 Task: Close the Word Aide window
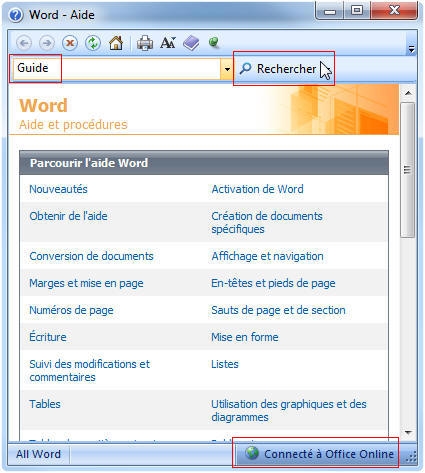[395, 11]
